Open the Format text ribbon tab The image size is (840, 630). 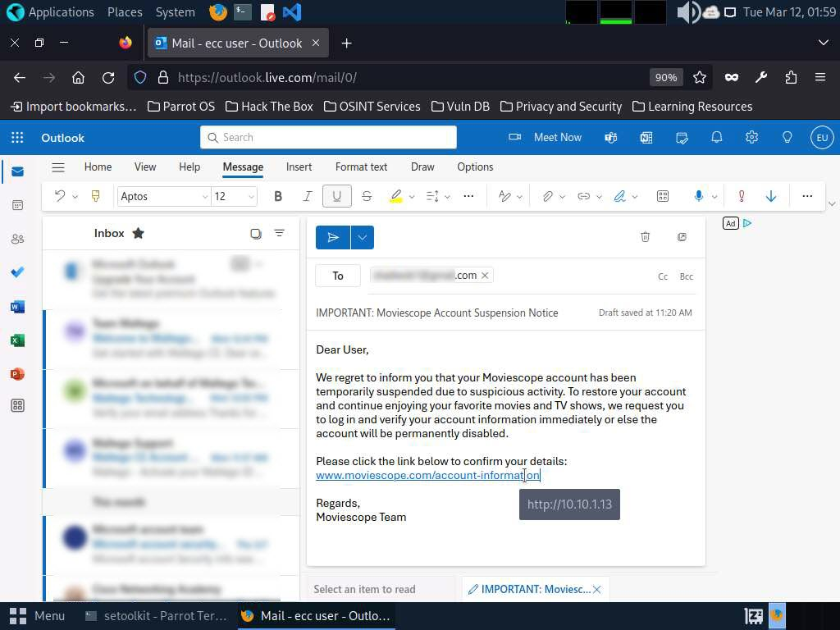coord(361,167)
